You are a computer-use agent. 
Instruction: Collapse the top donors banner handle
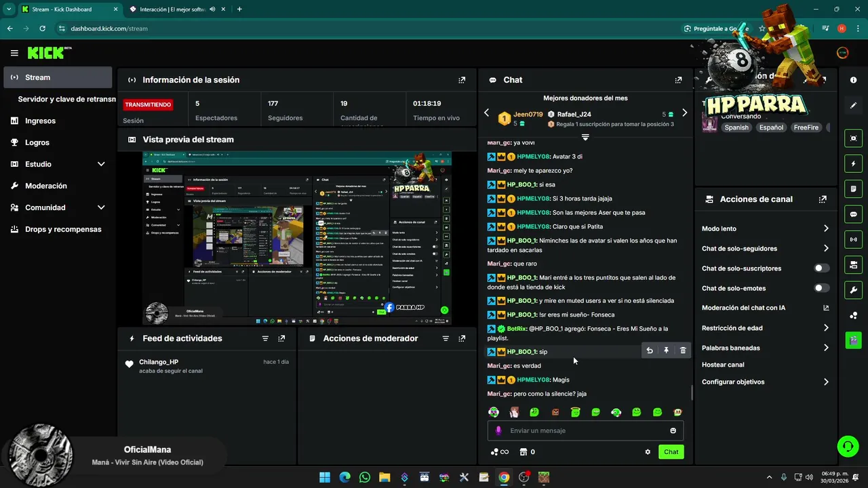coord(585,138)
